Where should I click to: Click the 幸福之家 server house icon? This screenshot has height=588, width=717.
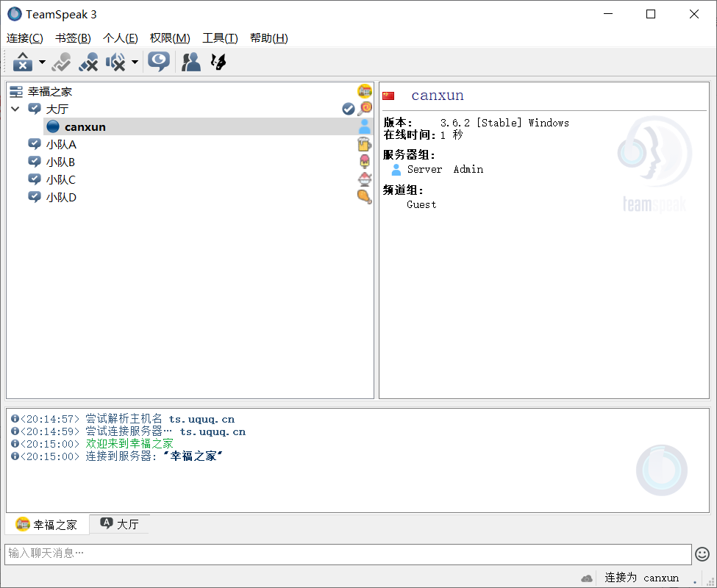(365, 91)
